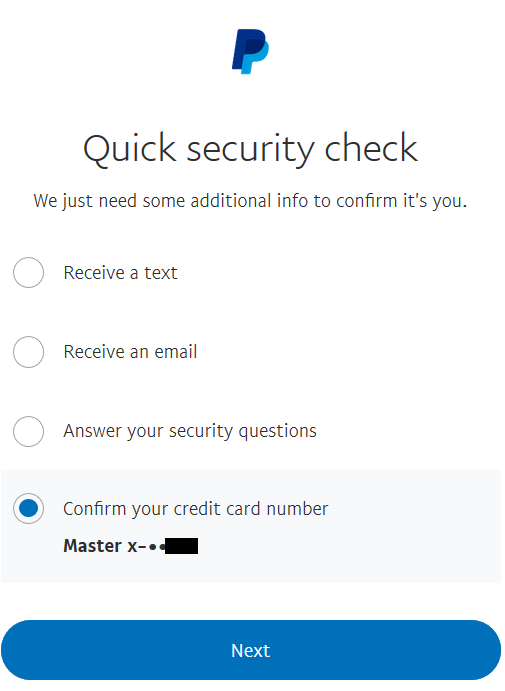Select the Receive a text radio button
Viewport: 505px width, 691px height.
[29, 273]
